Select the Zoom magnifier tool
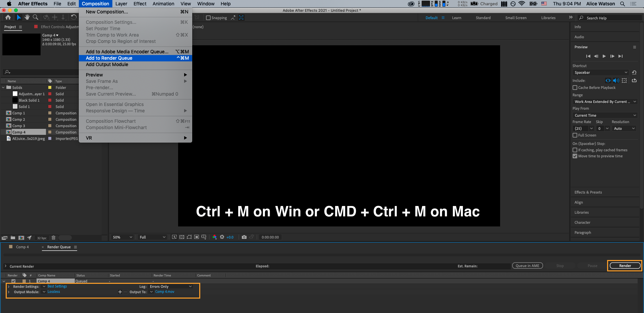 [x=36, y=17]
